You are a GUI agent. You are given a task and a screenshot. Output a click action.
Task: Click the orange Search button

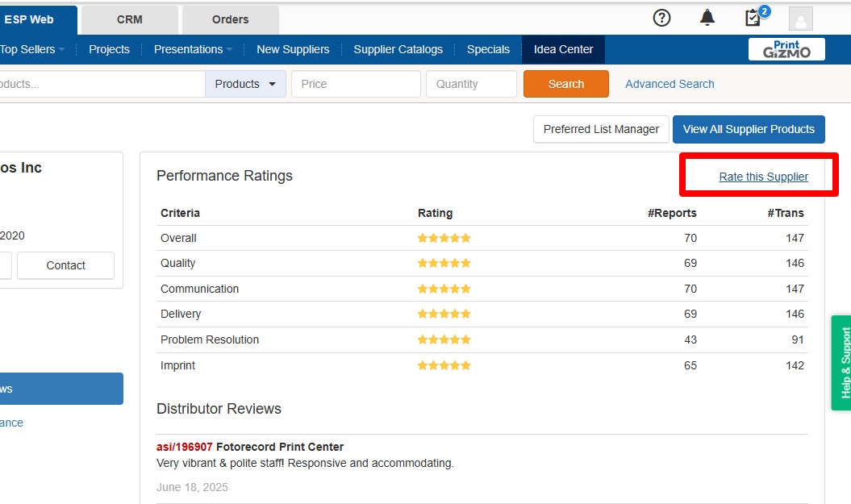tap(566, 84)
